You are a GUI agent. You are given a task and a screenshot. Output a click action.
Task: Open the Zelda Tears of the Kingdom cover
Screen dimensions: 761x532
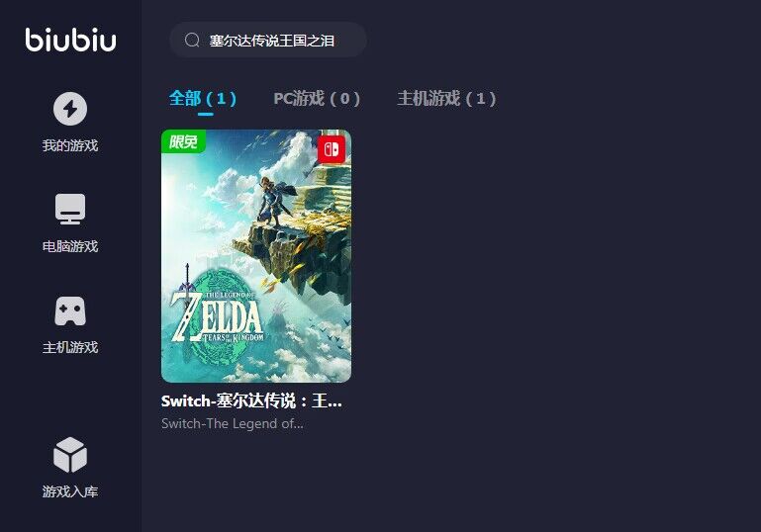256,256
